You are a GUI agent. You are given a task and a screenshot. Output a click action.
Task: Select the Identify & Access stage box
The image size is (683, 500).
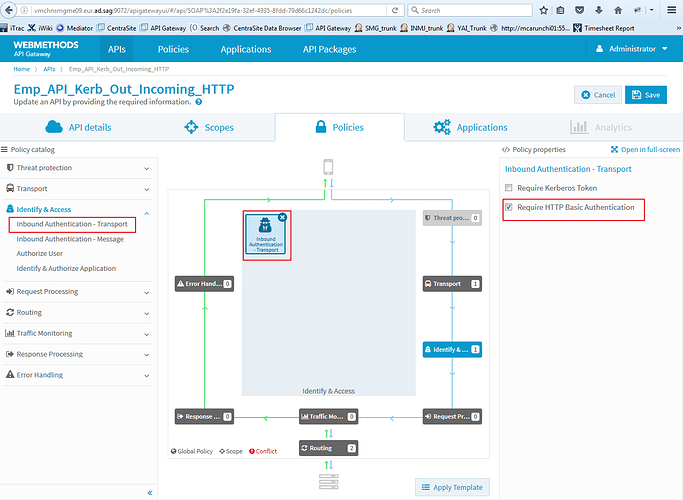[452, 349]
